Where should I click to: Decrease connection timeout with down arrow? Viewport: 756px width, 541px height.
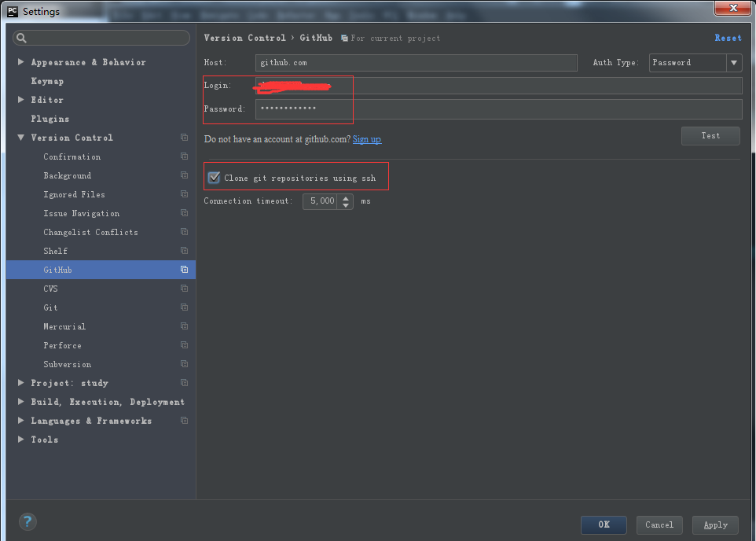[346, 205]
